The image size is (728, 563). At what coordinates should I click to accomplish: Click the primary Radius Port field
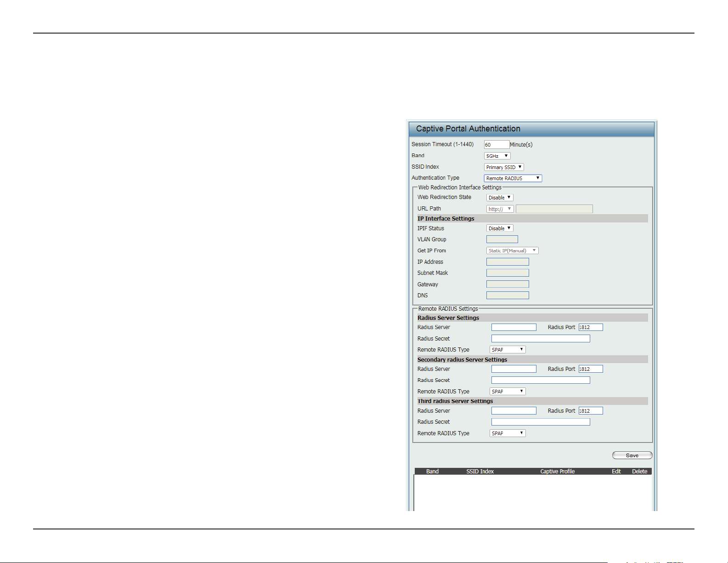591,327
